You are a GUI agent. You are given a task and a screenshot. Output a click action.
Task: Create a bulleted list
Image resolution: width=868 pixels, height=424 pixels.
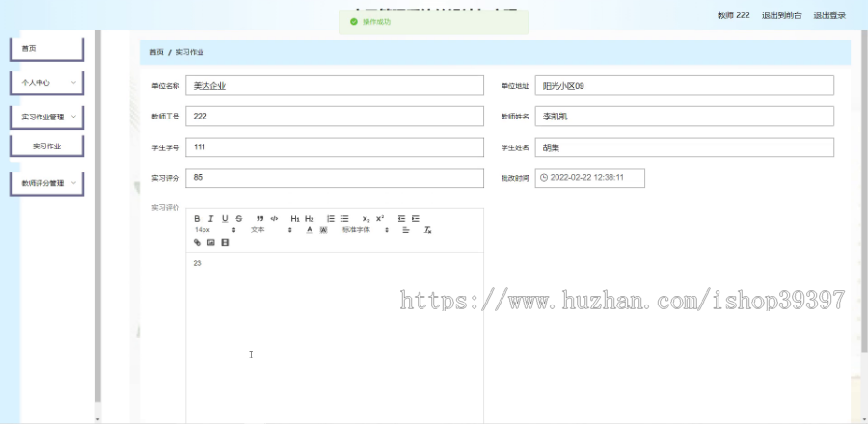coord(345,219)
